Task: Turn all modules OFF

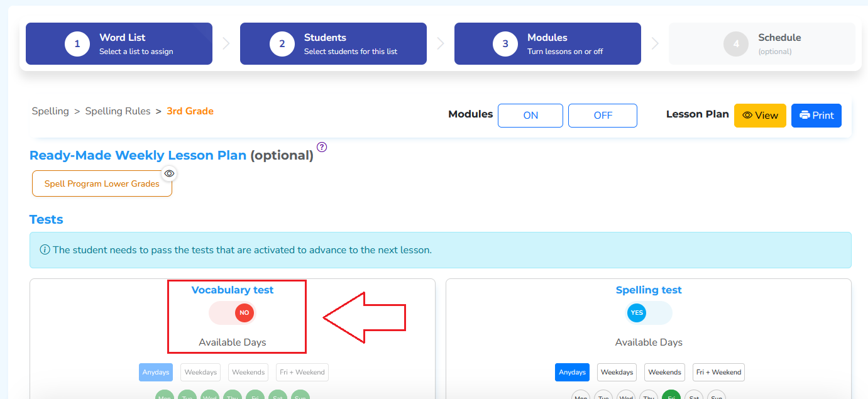Action: pos(603,116)
